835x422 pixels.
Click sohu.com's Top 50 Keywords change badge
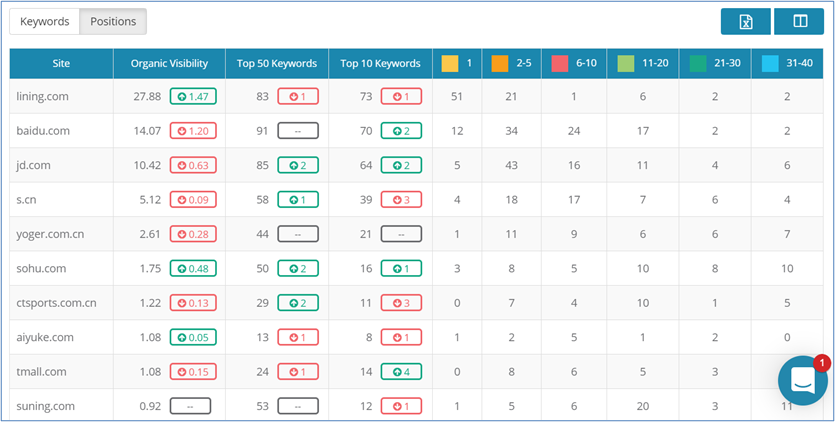click(x=298, y=269)
